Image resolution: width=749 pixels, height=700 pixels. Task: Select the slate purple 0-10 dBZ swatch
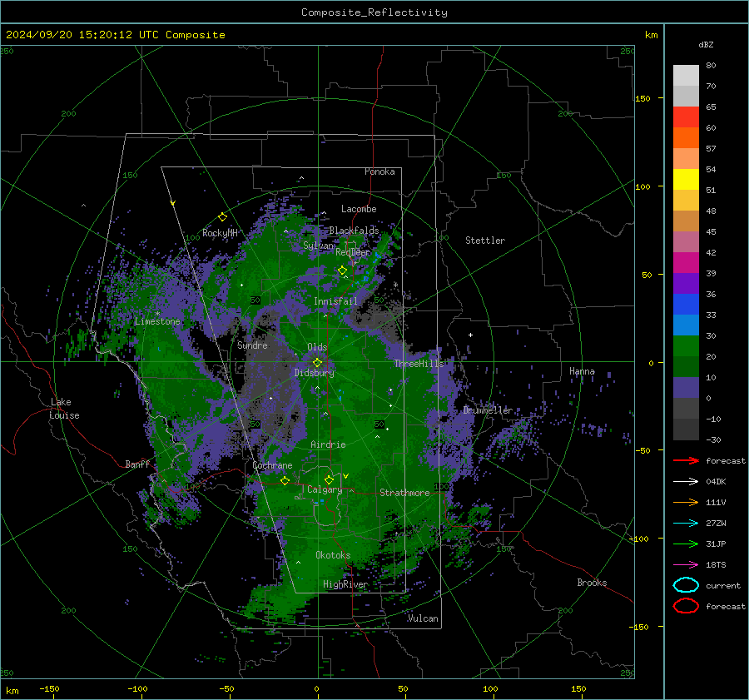coord(686,387)
